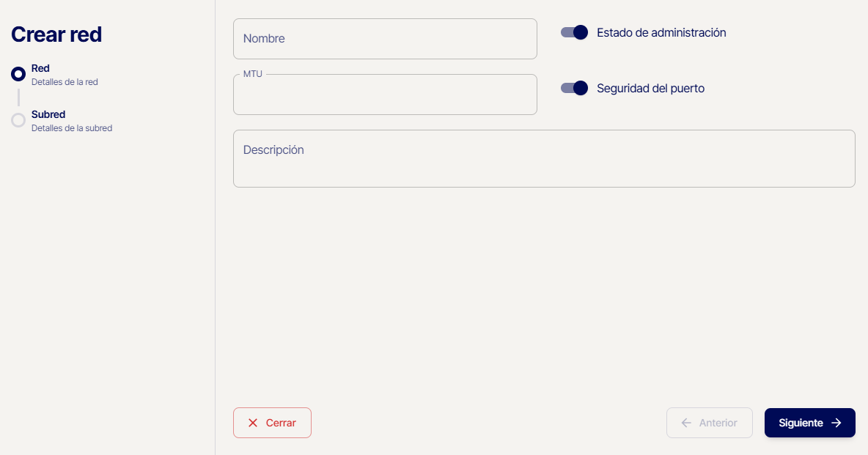Go to next step with Siguiente
Image resolution: width=868 pixels, height=455 pixels.
click(x=801, y=423)
